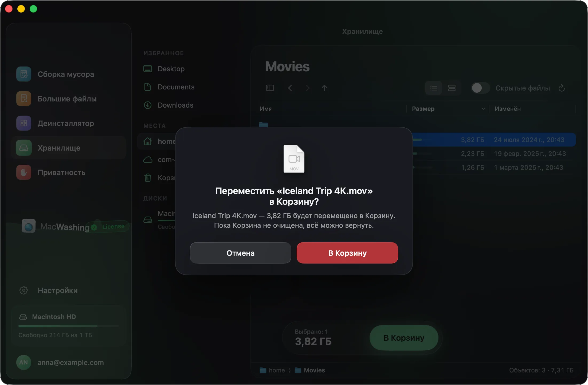Screen dimensions: 588x385
Task: Expand Размер column sort chevron
Action: pyautogui.click(x=483, y=109)
